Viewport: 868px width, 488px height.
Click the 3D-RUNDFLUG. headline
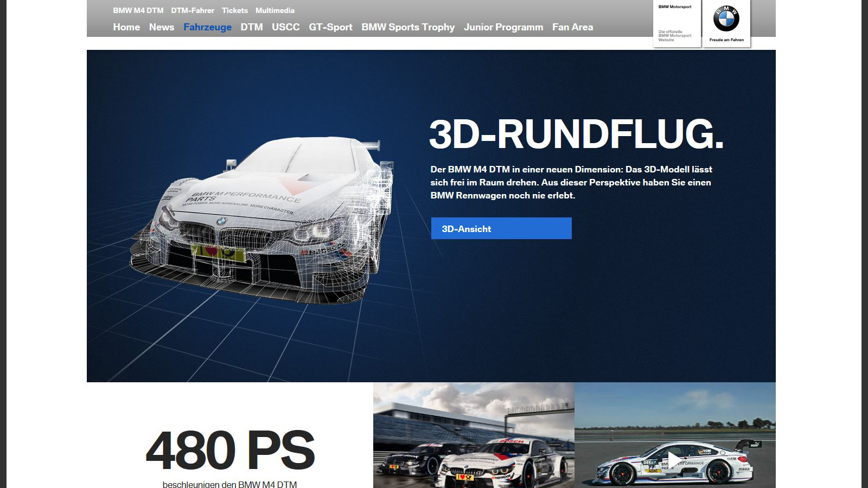[x=576, y=134]
